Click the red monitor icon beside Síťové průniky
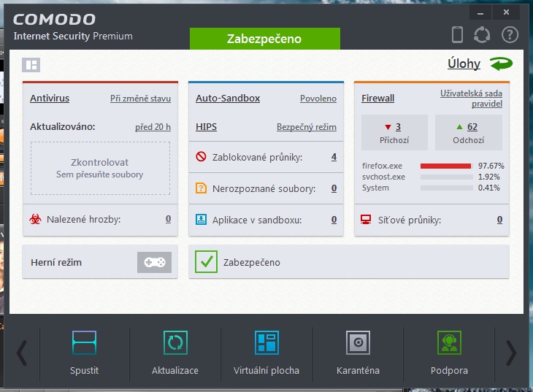This screenshot has width=533, height=392. [x=366, y=219]
